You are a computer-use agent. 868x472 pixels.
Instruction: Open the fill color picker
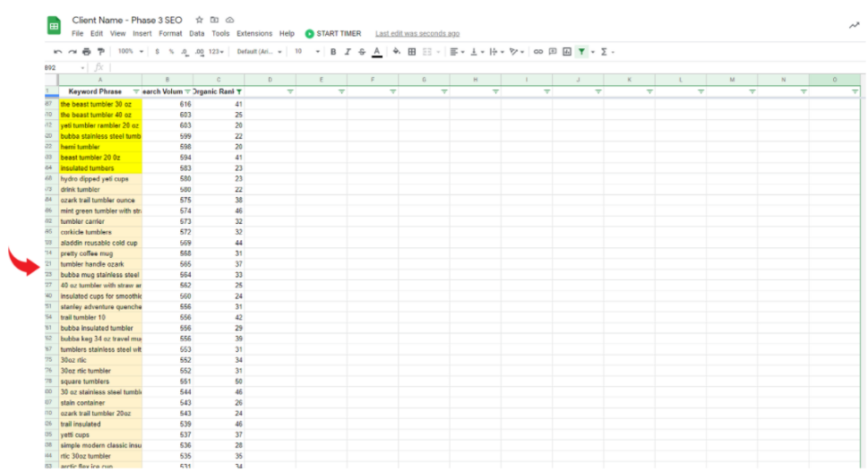pyautogui.click(x=396, y=51)
